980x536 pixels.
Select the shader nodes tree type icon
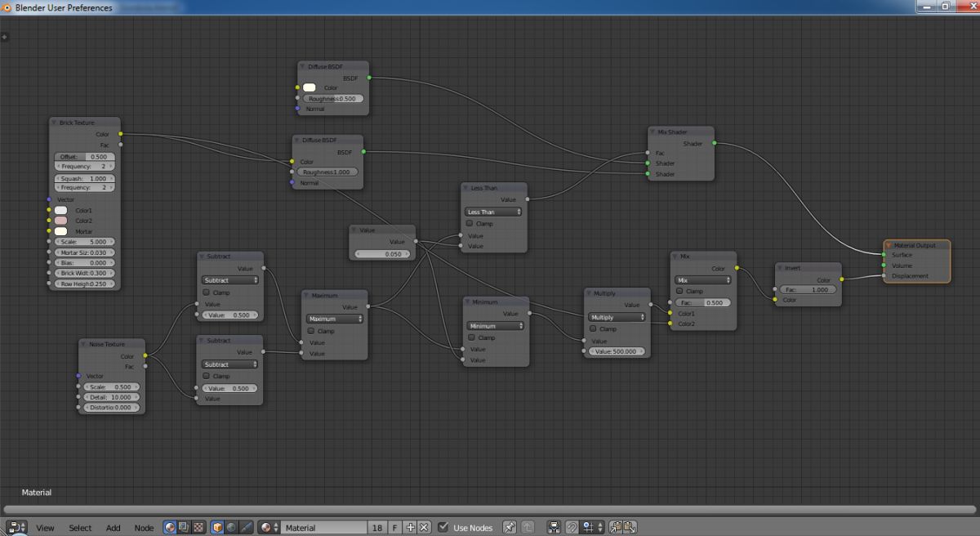pyautogui.click(x=170, y=528)
